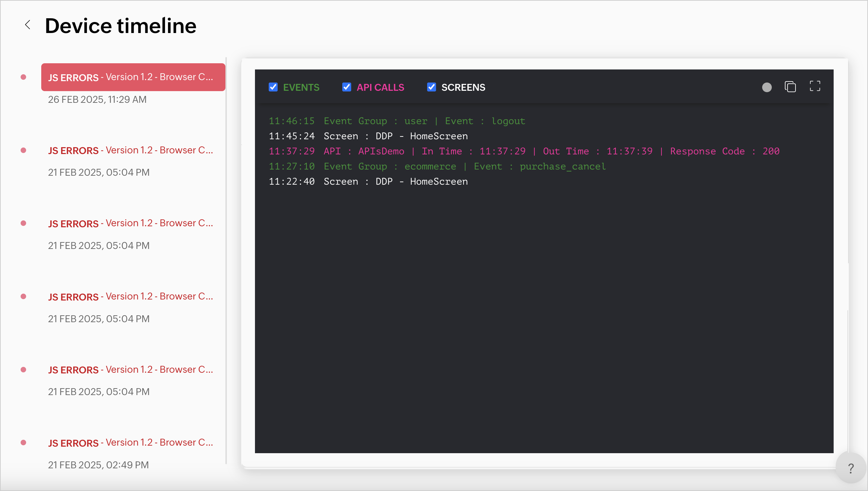Click the APIsDemo API call log line
Image resolution: width=868 pixels, height=491 pixels.
point(524,151)
